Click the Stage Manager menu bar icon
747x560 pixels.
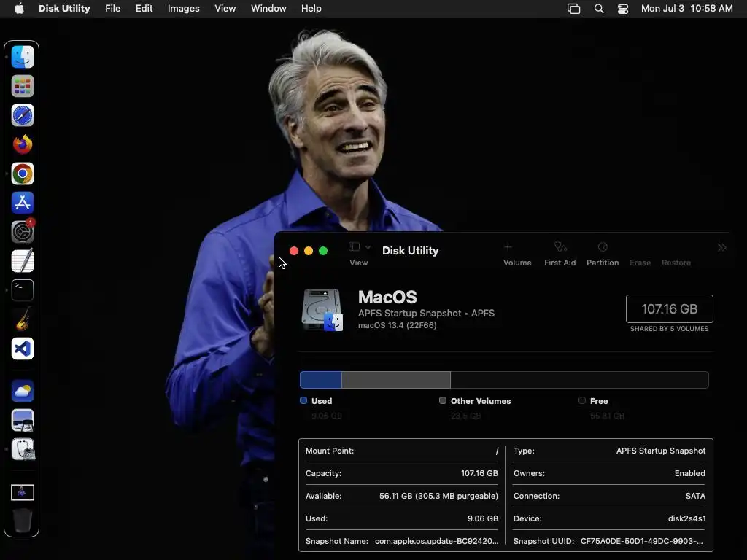click(573, 9)
